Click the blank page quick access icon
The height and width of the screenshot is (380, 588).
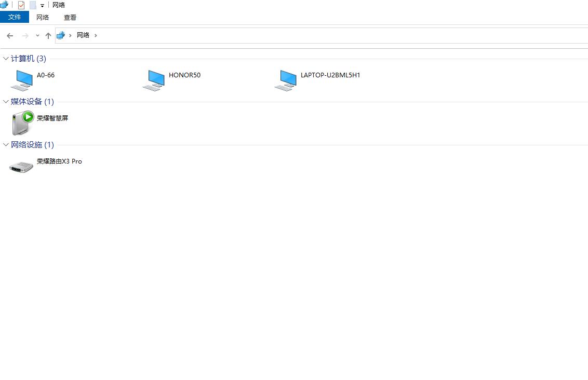pyautogui.click(x=33, y=5)
